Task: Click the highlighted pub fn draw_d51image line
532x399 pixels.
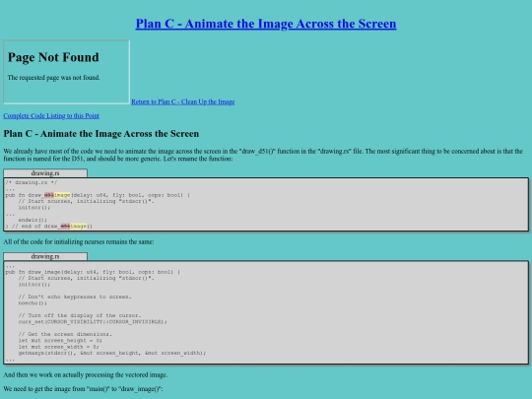Action: (98, 195)
